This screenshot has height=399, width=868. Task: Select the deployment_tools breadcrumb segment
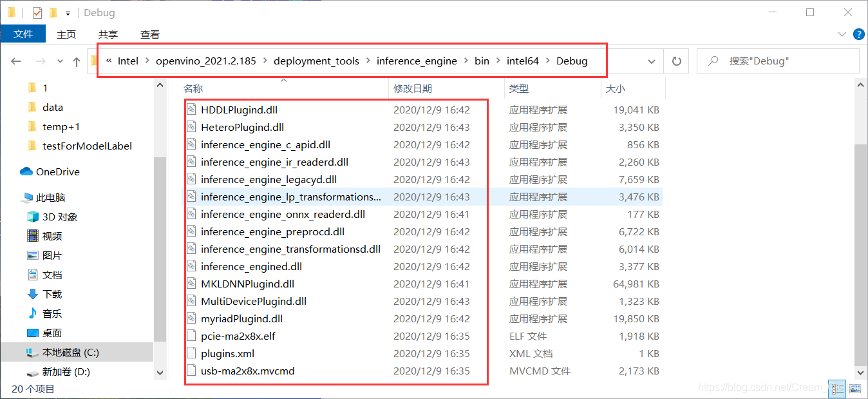pyautogui.click(x=316, y=61)
